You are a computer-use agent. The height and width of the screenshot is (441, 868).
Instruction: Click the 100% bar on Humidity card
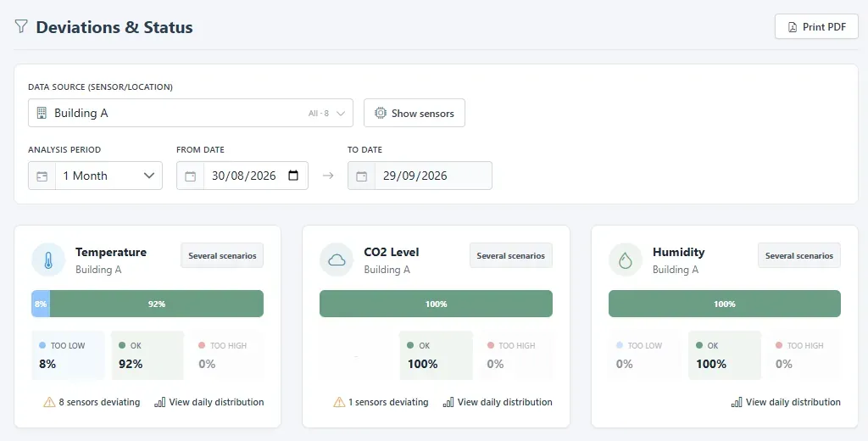[725, 304]
